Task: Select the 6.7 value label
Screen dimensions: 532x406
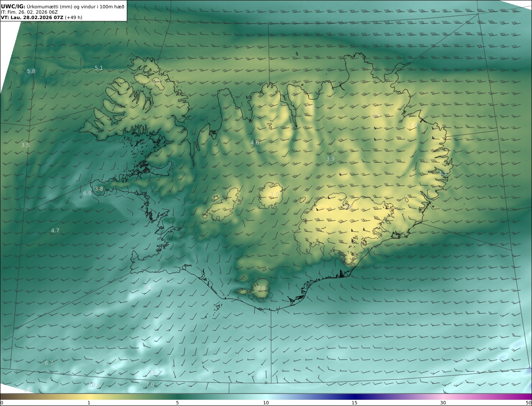Action: pyautogui.click(x=49, y=363)
